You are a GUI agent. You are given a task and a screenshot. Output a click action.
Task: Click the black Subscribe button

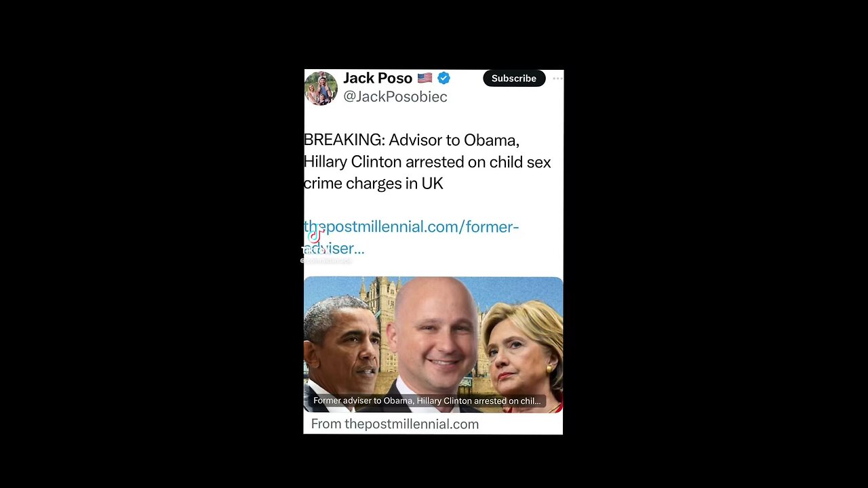point(514,79)
